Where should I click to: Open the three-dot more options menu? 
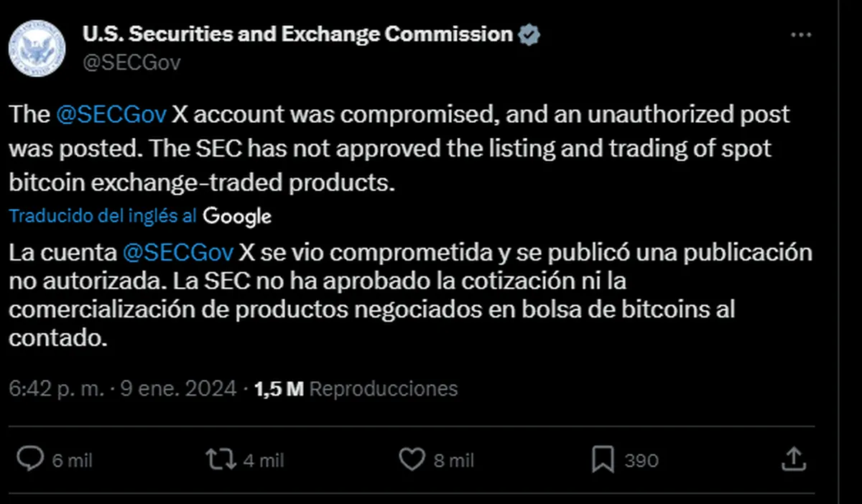click(x=802, y=35)
